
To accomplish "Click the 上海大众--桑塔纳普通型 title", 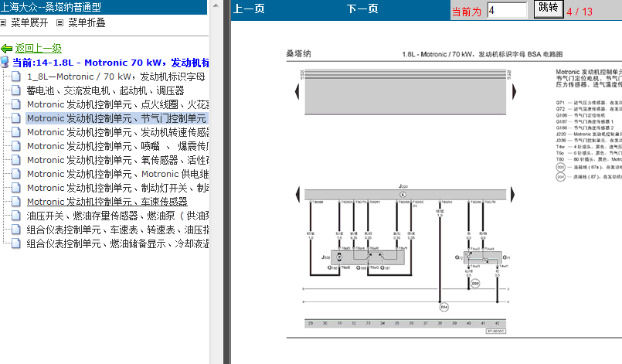I will click(51, 7).
